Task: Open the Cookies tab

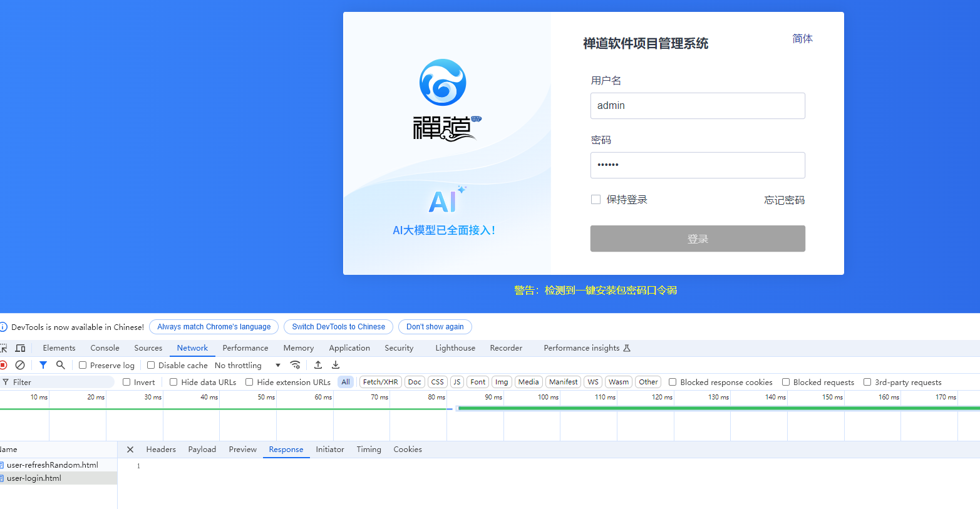Action: coord(408,450)
